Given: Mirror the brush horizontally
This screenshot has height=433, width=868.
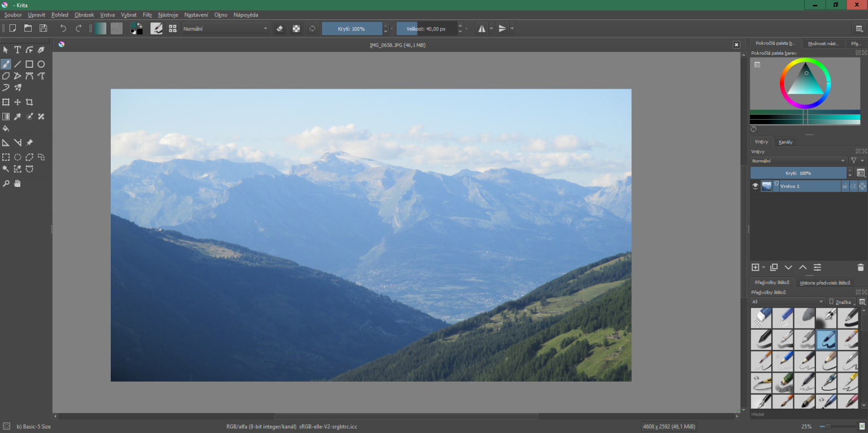Looking at the screenshot, I should click(x=481, y=28).
